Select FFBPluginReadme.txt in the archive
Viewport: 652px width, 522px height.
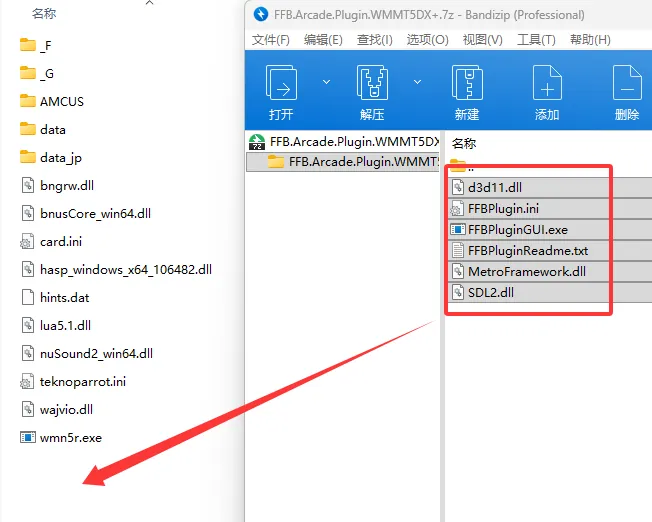[527, 250]
